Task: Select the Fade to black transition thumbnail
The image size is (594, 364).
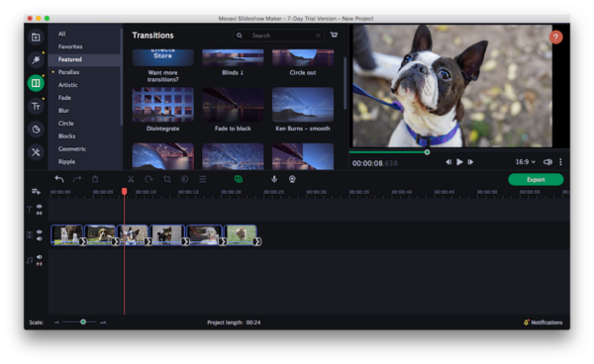Action: click(233, 105)
